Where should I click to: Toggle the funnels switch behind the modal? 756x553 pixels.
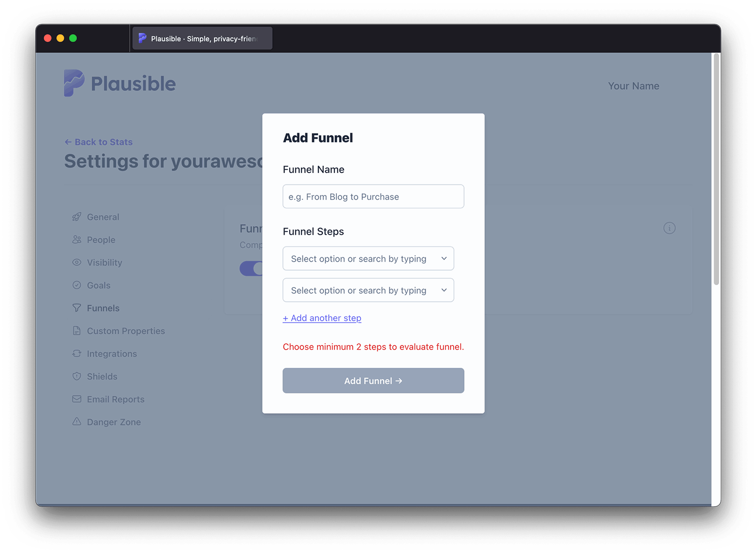(x=251, y=268)
